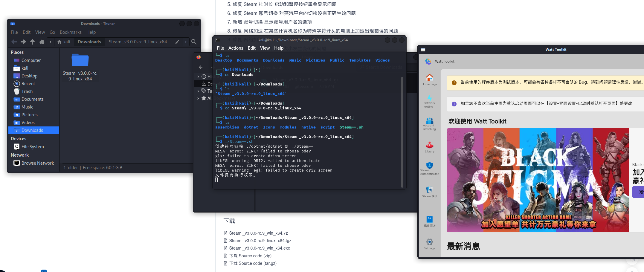Click Downloads segment in Thunar path bar

point(89,42)
